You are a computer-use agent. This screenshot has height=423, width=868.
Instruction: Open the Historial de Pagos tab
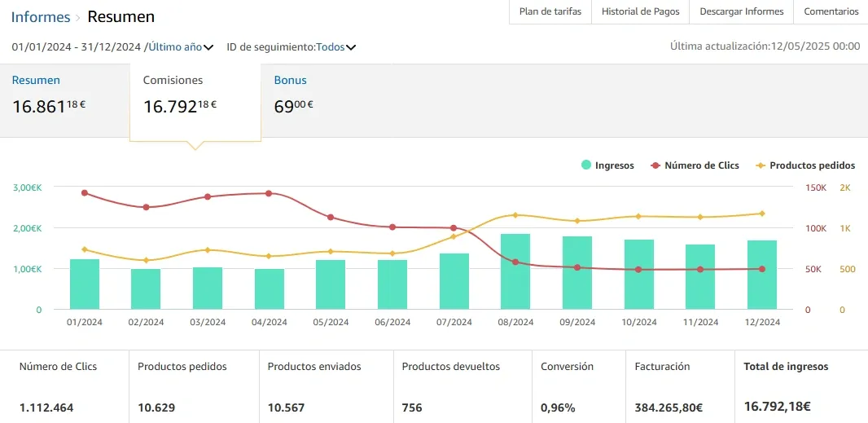(641, 11)
